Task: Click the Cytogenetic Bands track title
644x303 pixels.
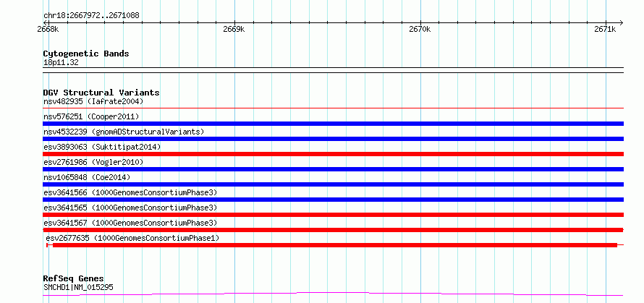Action: point(86,54)
